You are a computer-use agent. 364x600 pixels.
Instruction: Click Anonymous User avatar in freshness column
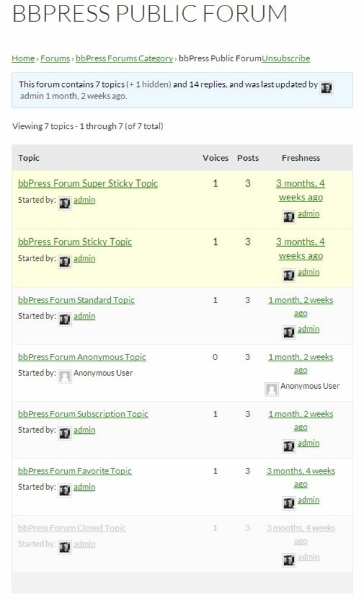click(x=272, y=389)
